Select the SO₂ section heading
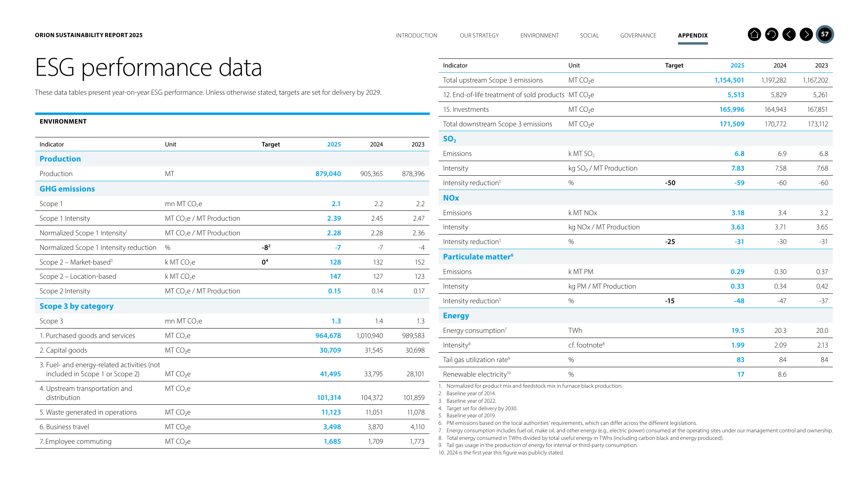Viewport: 868px width, 490px height. pyautogui.click(x=450, y=139)
